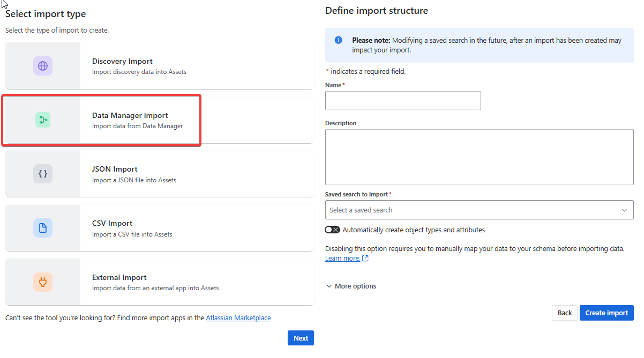Click the CSV Import file icon

tap(43, 228)
